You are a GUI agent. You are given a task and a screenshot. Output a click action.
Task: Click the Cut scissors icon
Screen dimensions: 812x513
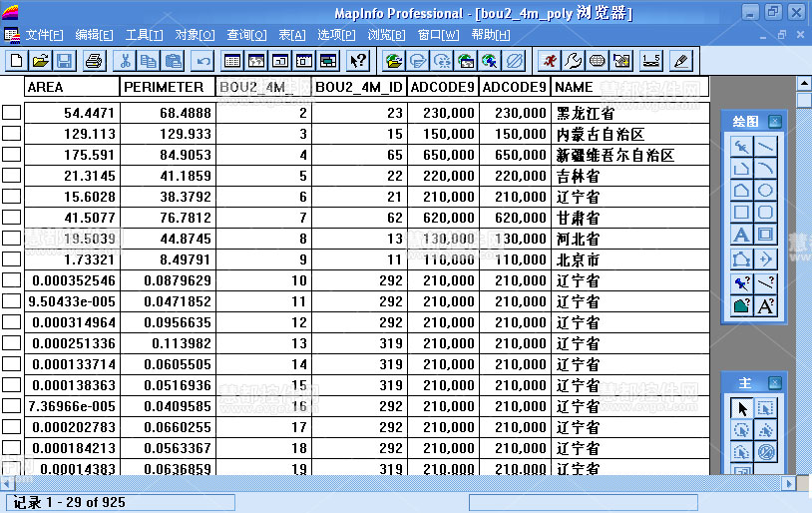pyautogui.click(x=125, y=61)
